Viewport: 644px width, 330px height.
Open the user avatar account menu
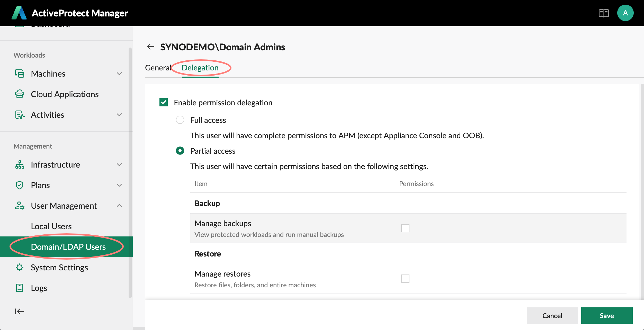[x=625, y=13]
